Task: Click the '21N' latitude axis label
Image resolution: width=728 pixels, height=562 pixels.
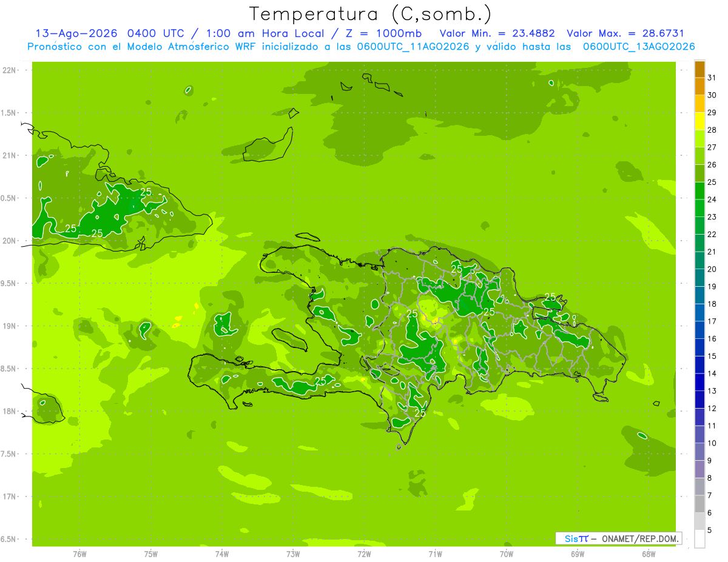Action: point(9,156)
